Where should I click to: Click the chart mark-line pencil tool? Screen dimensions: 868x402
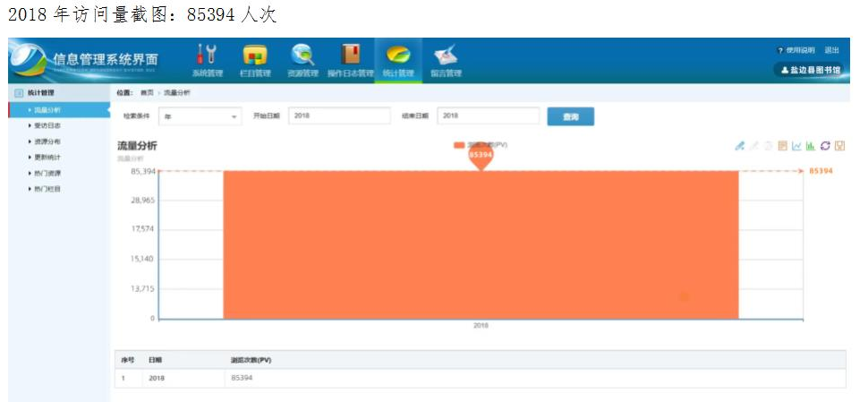[x=739, y=146]
